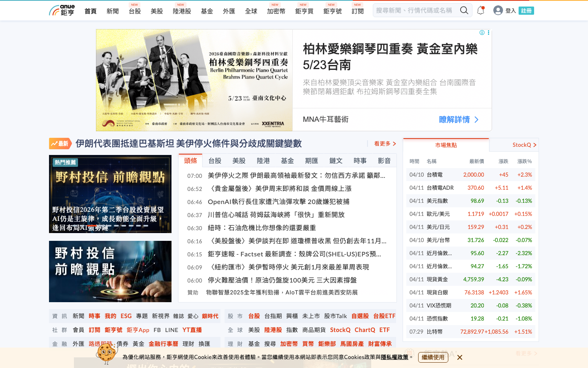Open the sponsored 物聯智慧2025 news item

tap(282, 292)
